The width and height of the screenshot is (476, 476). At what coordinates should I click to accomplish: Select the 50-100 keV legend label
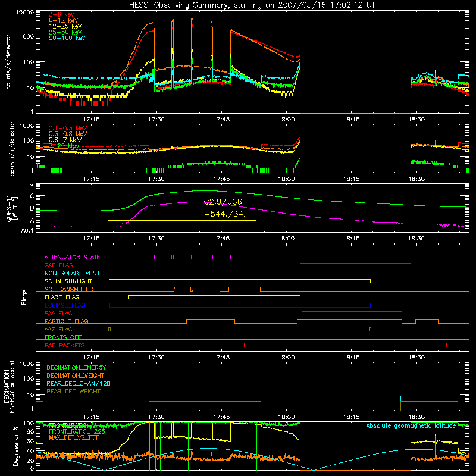coord(67,38)
